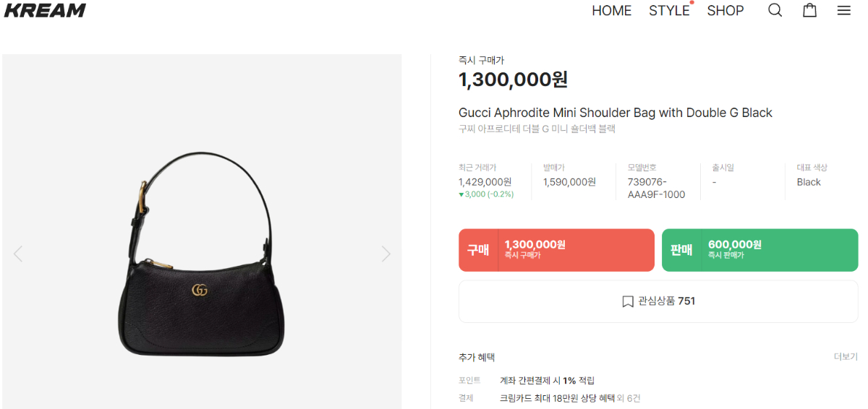Click the red notification dot on STYLE
Viewport: 868px width, 409px height.
coord(692,2)
